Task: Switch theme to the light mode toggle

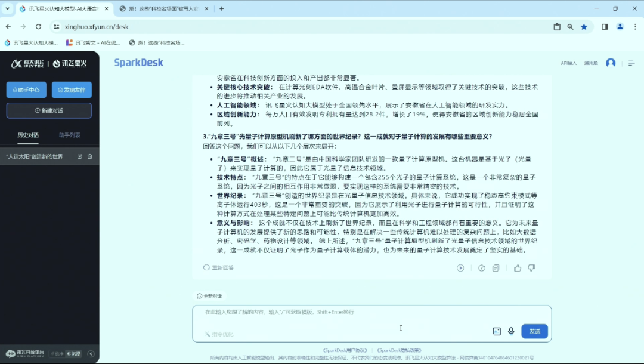Action: tap(58, 354)
